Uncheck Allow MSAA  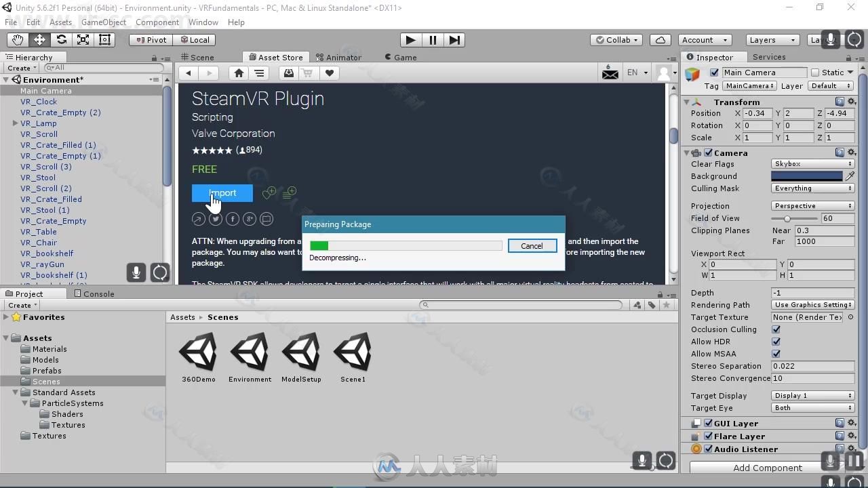[776, 354]
